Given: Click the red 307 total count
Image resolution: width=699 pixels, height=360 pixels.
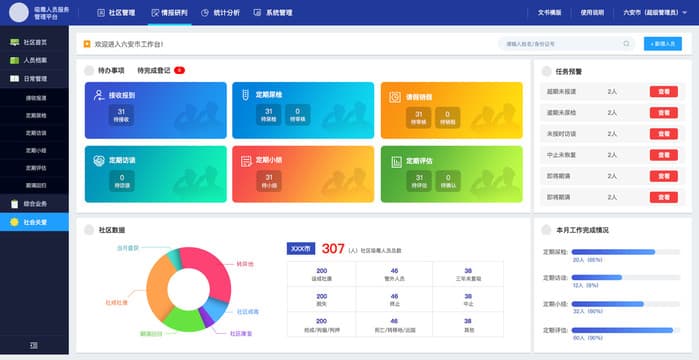Looking at the screenshot, I should tap(333, 249).
